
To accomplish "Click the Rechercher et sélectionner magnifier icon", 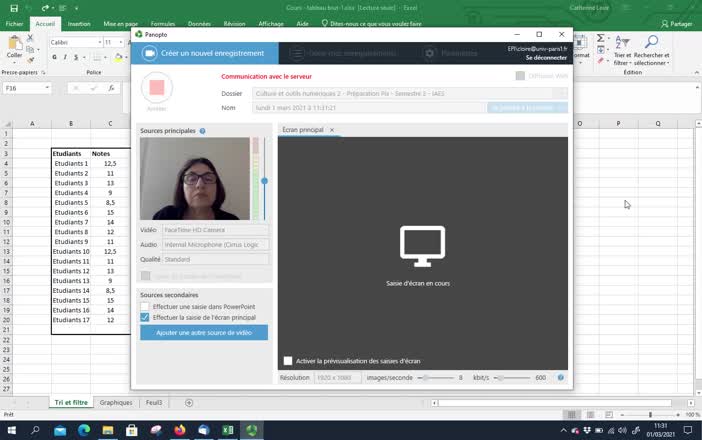I will (651, 42).
